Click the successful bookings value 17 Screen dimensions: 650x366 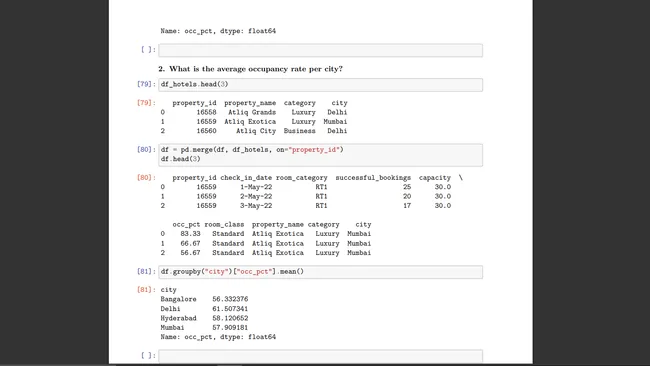(x=407, y=206)
